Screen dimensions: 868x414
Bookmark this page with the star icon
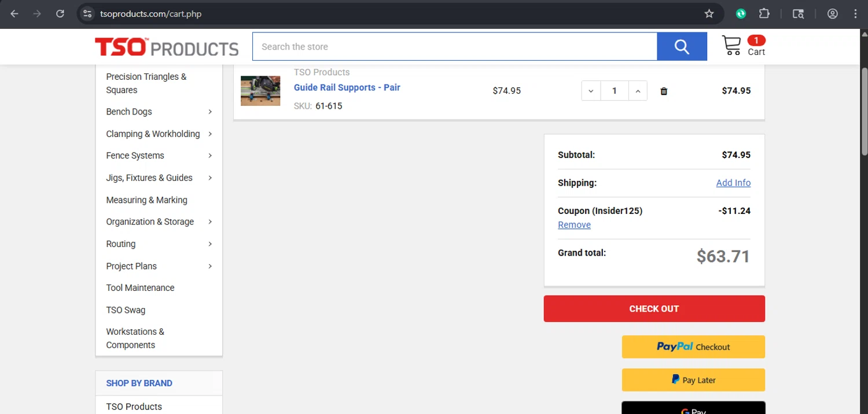point(709,14)
